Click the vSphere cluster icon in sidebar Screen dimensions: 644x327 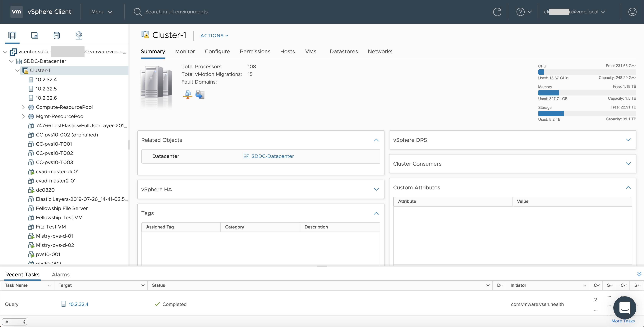[x=25, y=70]
